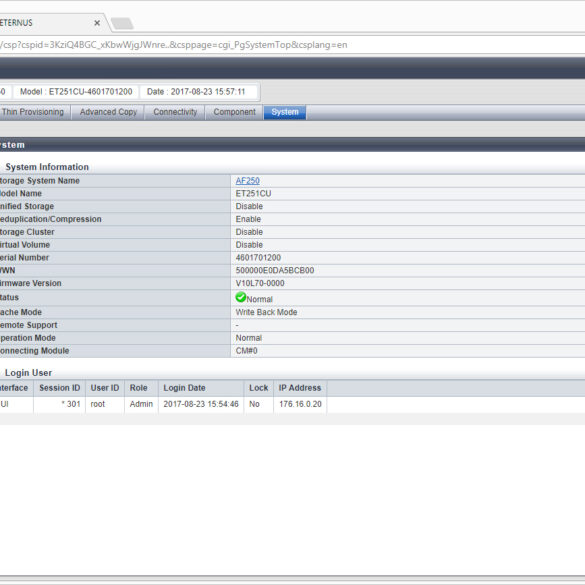585x585 pixels.
Task: Select the Deduplication/Compression Enable value
Action: click(x=248, y=219)
